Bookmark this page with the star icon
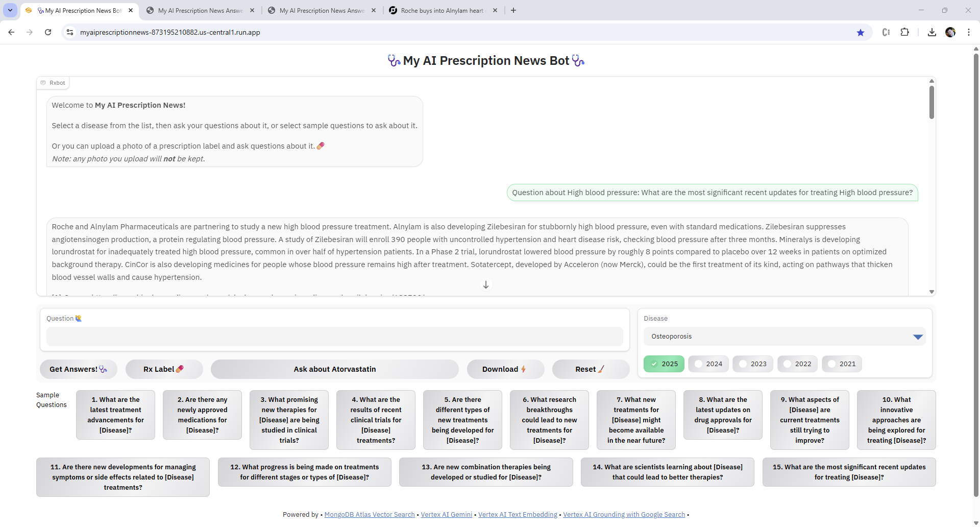Screen dimensions: 980x527 (861, 32)
